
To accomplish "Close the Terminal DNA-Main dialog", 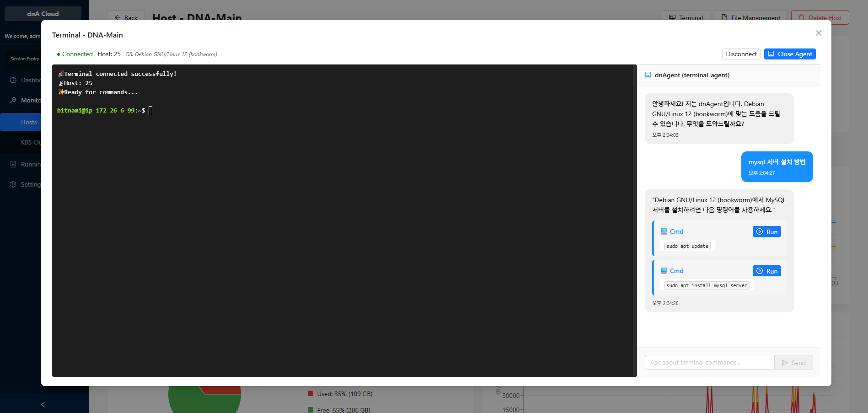I will pyautogui.click(x=818, y=33).
